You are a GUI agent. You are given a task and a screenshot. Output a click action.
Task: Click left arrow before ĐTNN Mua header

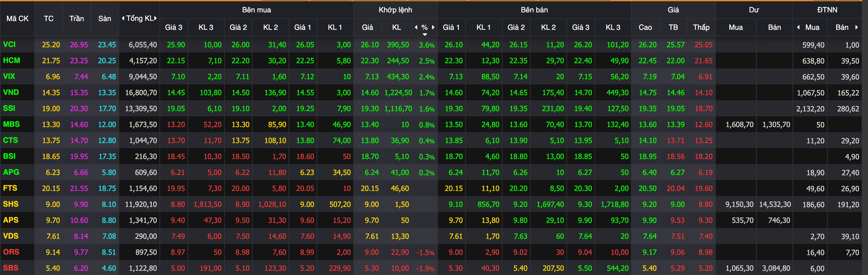798,27
